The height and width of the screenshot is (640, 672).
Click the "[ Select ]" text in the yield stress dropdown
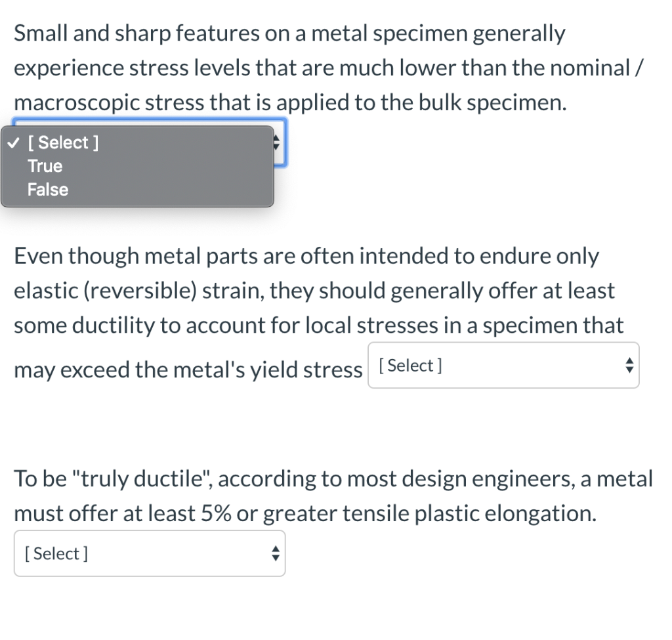410,365
